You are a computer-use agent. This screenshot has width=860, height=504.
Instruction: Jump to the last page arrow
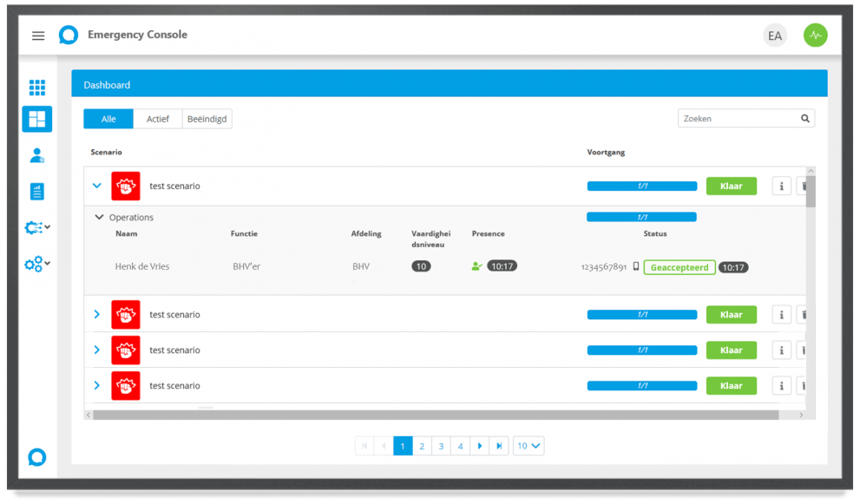(x=499, y=446)
